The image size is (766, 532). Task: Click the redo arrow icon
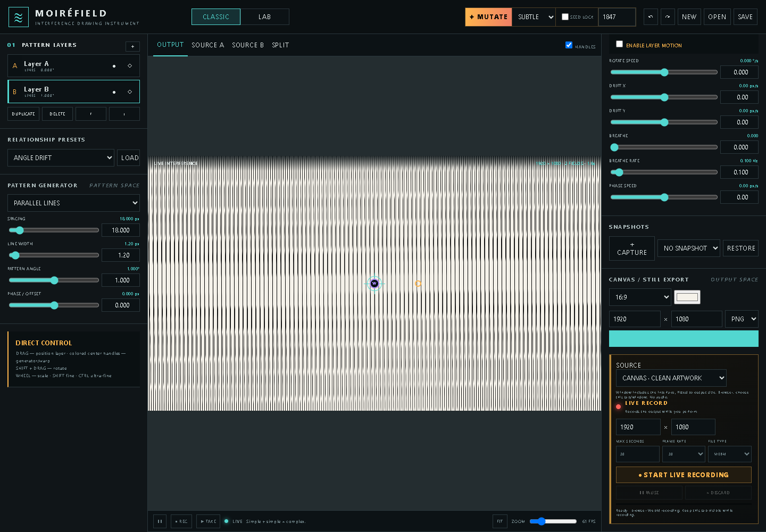668,17
